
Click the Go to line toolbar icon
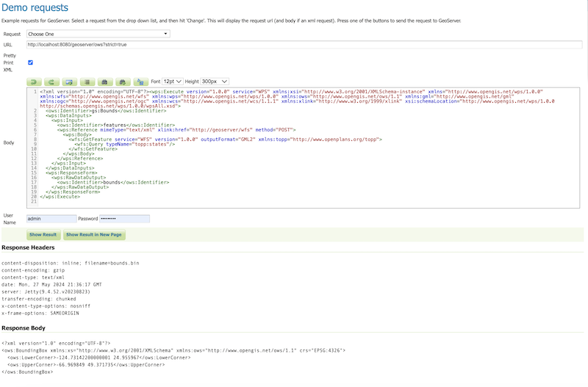click(69, 82)
